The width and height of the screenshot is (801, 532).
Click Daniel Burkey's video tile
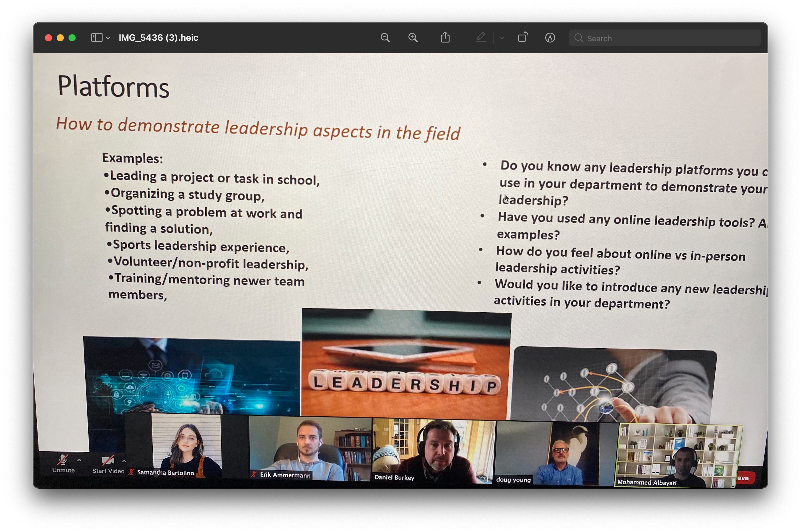pyautogui.click(x=433, y=451)
